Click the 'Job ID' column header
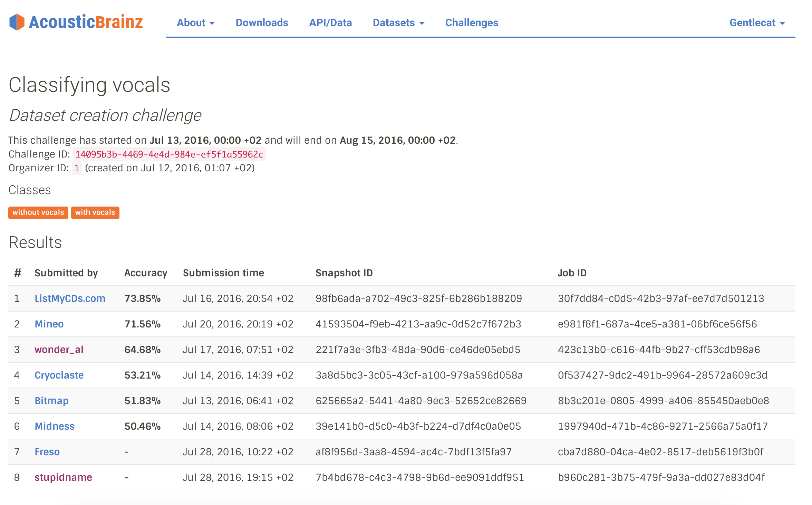The image size is (812, 505). click(572, 273)
